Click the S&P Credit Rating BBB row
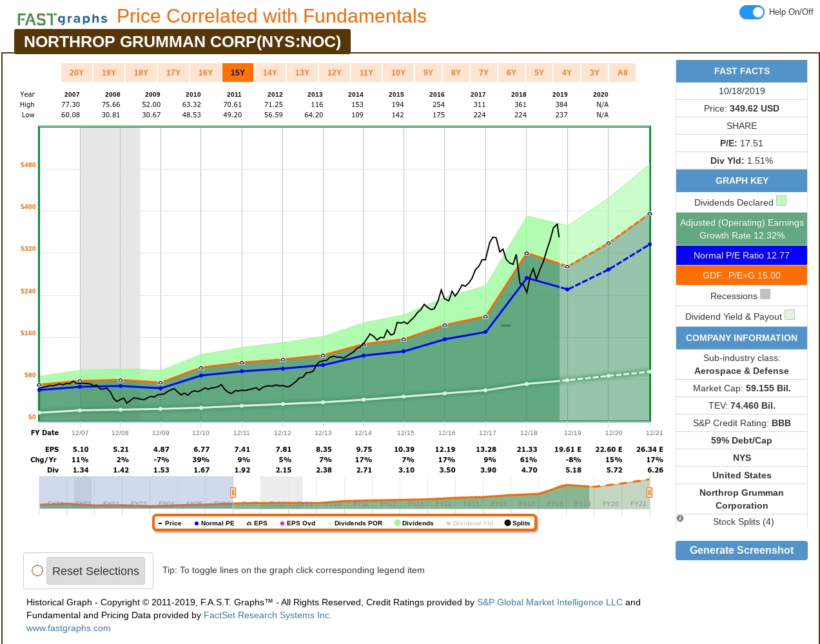 tap(741, 423)
